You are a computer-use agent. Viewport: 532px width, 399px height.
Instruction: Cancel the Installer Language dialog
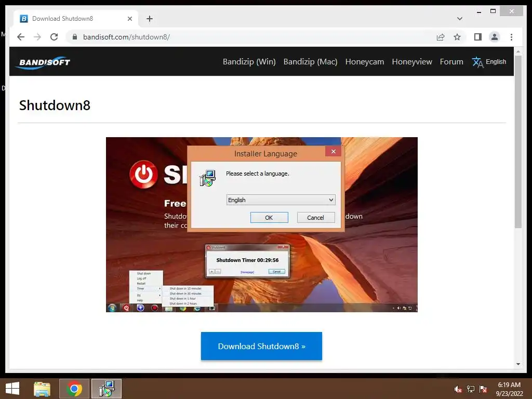tap(315, 218)
